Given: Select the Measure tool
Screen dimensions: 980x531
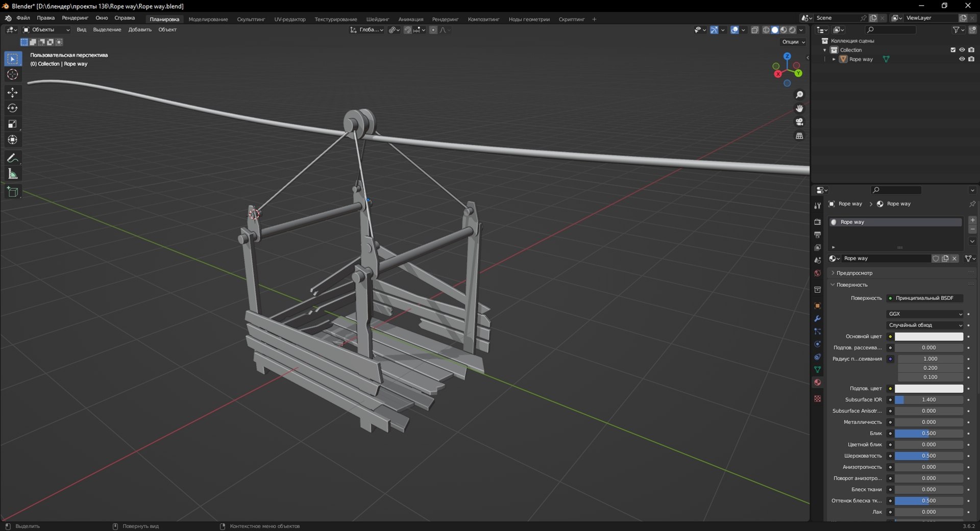Looking at the screenshot, I should [x=13, y=174].
